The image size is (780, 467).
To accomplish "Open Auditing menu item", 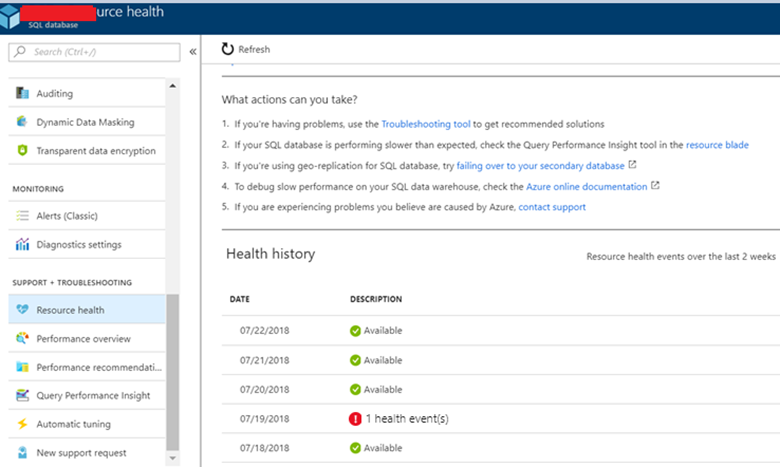I will (87, 93).
